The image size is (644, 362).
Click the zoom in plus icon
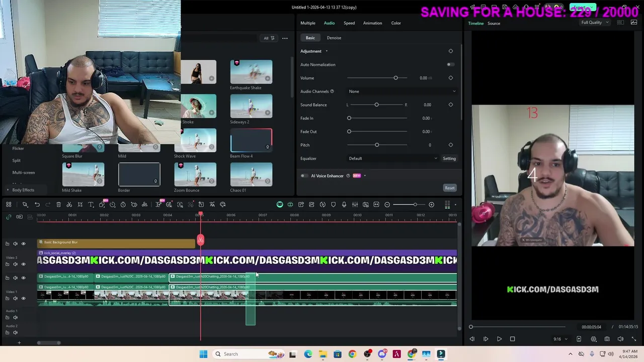pyautogui.click(x=431, y=205)
